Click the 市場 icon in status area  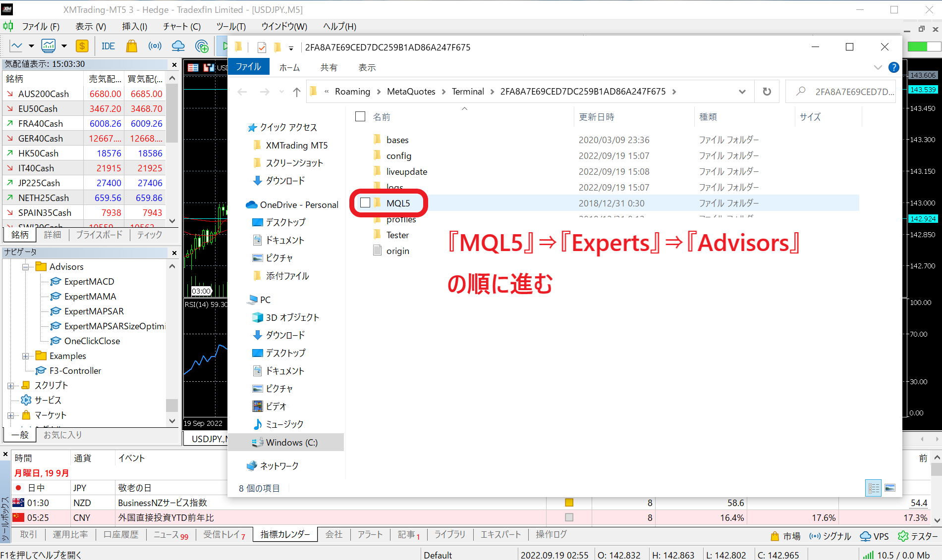tap(785, 536)
